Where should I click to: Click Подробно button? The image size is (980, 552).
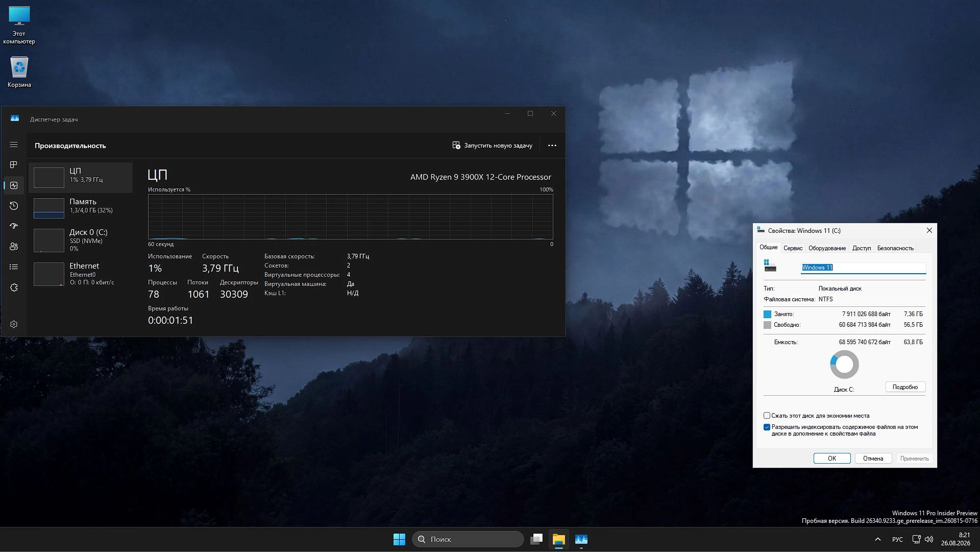click(905, 387)
